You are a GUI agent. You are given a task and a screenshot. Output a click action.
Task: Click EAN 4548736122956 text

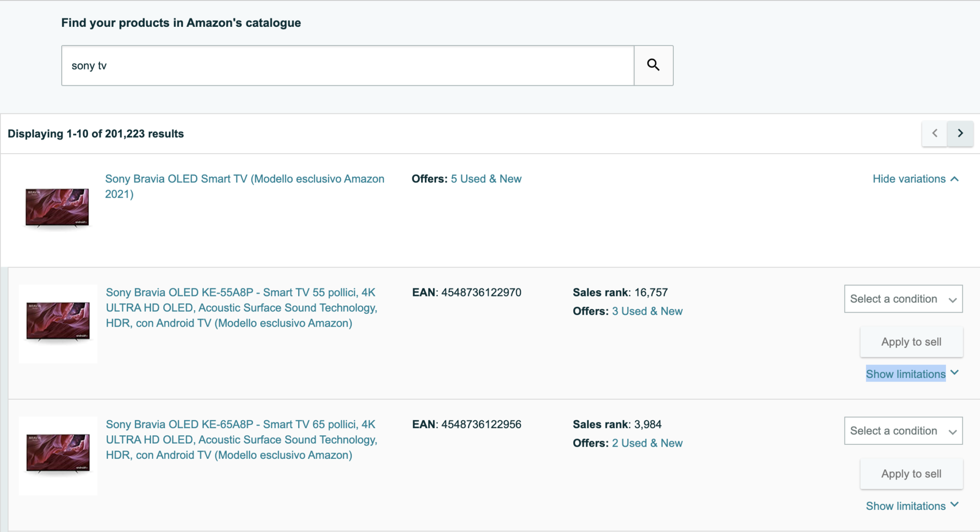pos(467,425)
